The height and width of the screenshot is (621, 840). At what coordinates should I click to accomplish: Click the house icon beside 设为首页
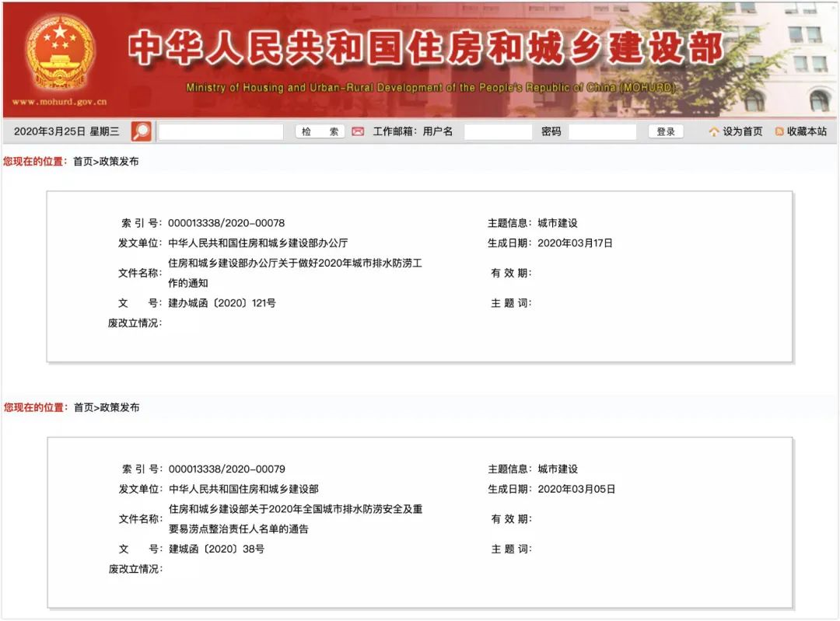tap(713, 132)
